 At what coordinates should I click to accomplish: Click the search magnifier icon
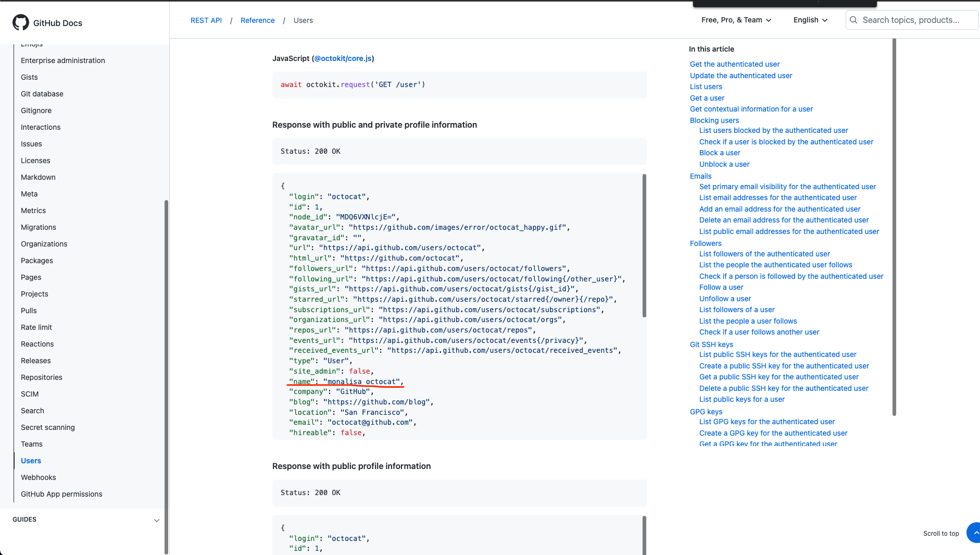coord(853,20)
